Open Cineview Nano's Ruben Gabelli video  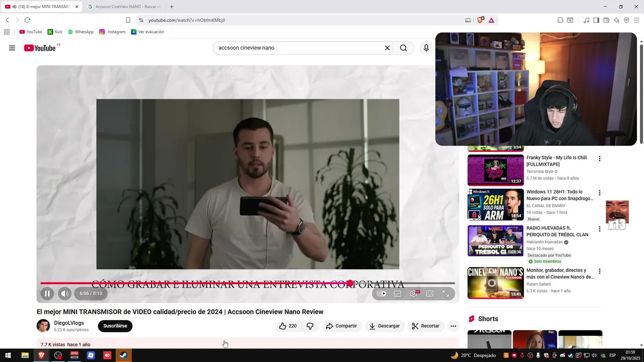click(496, 283)
